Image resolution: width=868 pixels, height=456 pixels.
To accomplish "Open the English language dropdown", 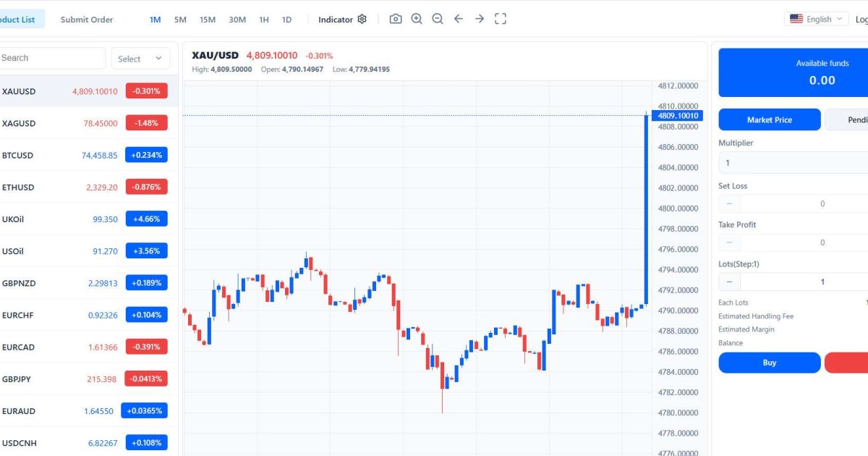I will 817,20.
